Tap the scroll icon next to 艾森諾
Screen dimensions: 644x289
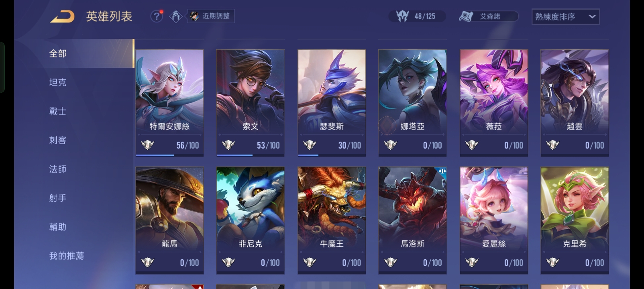(466, 16)
